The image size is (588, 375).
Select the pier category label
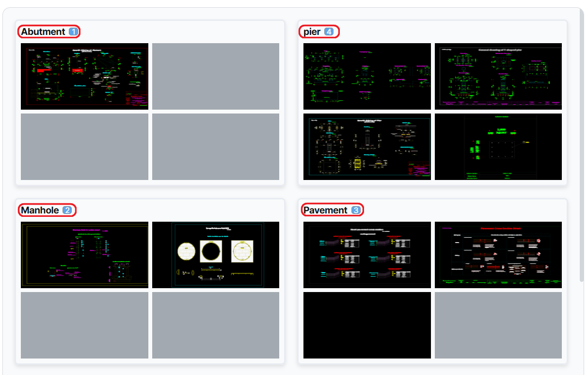point(312,32)
